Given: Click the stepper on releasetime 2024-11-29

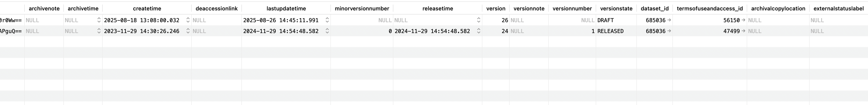Looking at the screenshot, I should click(479, 31).
